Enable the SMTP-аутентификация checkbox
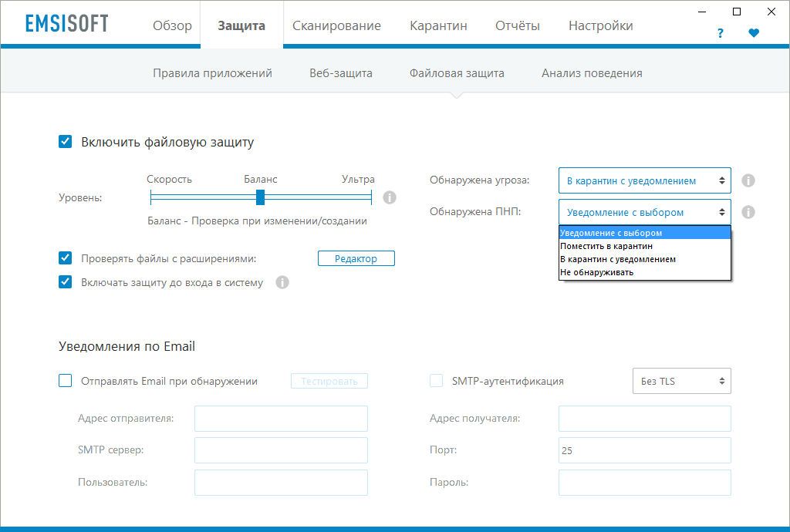790x532 pixels. pos(435,380)
